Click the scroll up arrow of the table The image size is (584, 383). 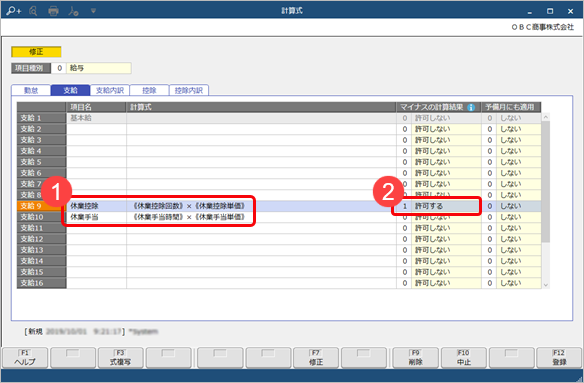pyautogui.click(x=546, y=117)
